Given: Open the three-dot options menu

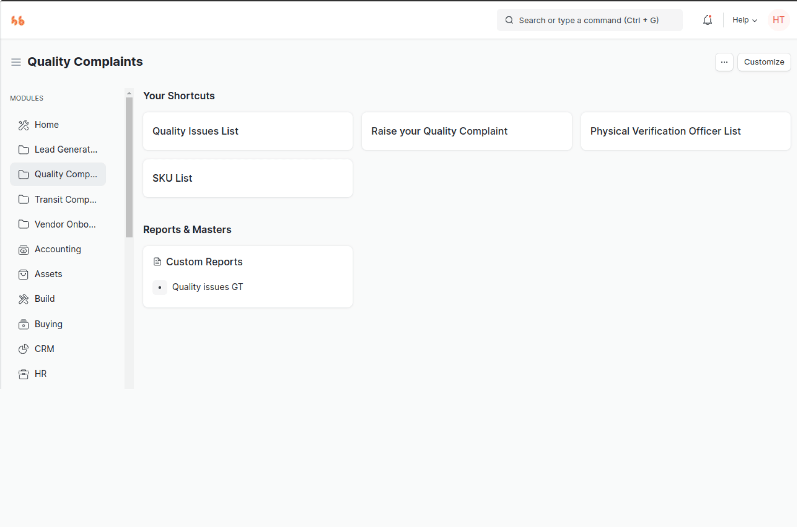Looking at the screenshot, I should click(x=724, y=62).
